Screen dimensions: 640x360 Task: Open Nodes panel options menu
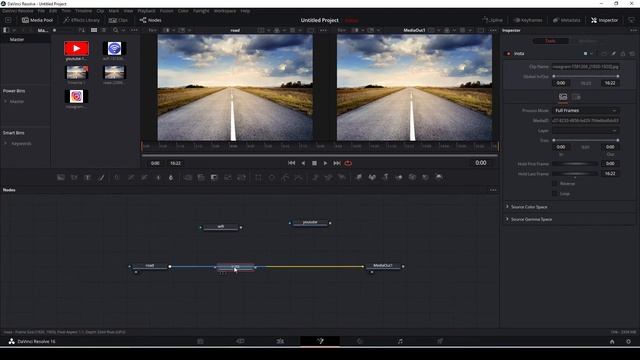(493, 190)
